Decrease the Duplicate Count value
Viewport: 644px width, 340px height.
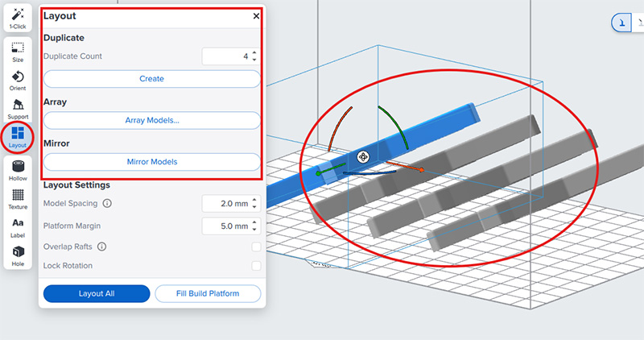point(254,60)
